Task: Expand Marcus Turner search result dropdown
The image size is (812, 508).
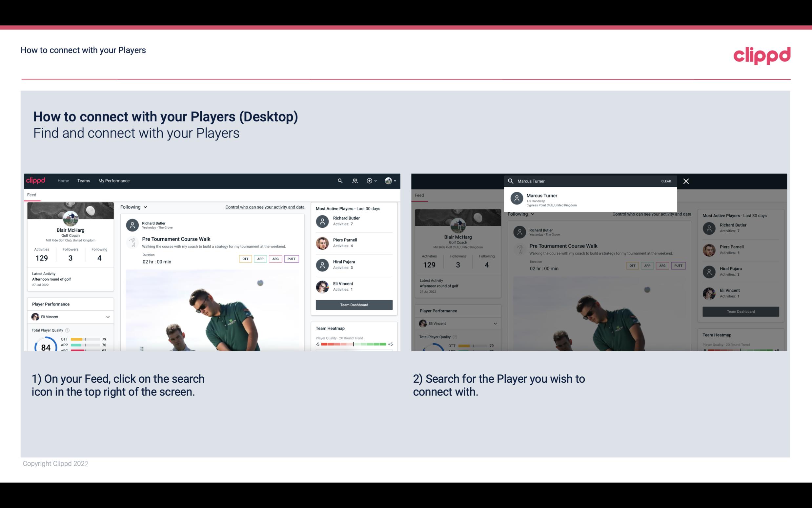Action: [x=590, y=200]
